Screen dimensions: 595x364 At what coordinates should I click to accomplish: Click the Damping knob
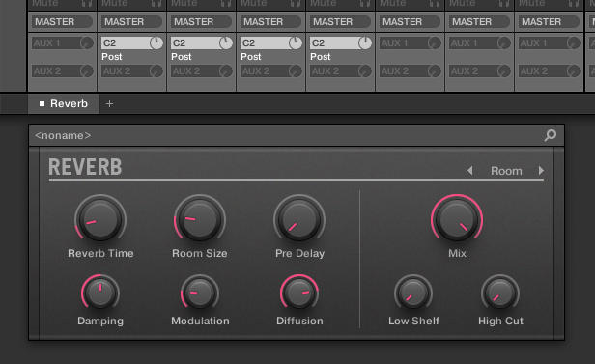coord(100,293)
